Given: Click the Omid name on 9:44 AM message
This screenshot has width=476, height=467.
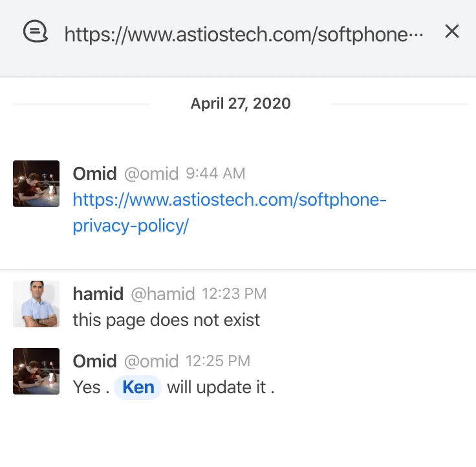Looking at the screenshot, I should tap(94, 173).
